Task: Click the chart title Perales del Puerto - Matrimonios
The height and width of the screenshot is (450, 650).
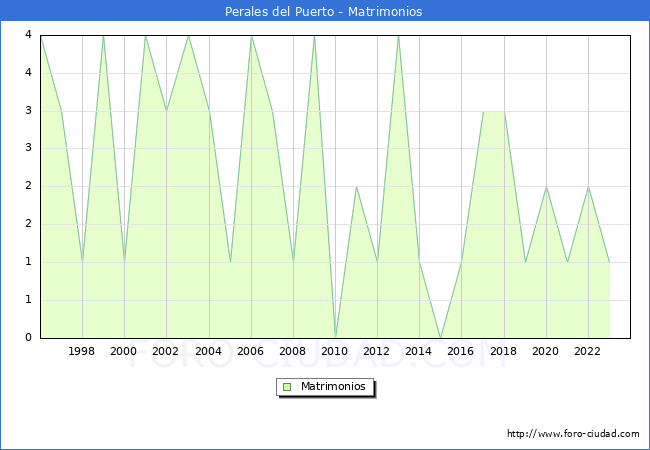Action: [x=323, y=11]
